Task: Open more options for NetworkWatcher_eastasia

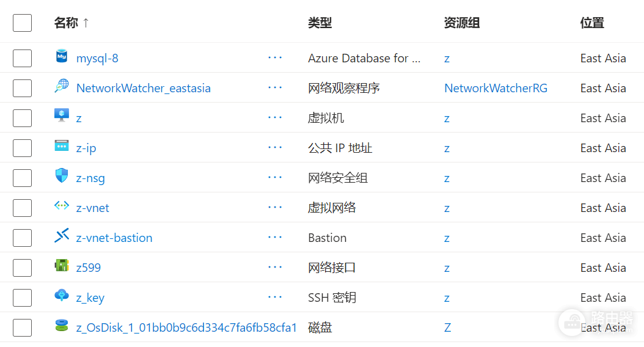Action: pyautogui.click(x=275, y=87)
